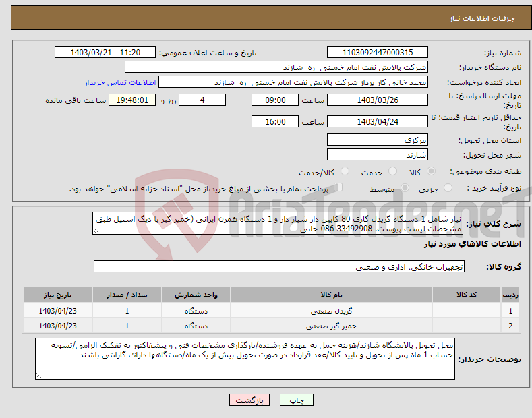The image size is (532, 418).
Task: Click the price validity date 1403/04/24
Action: coord(378,121)
